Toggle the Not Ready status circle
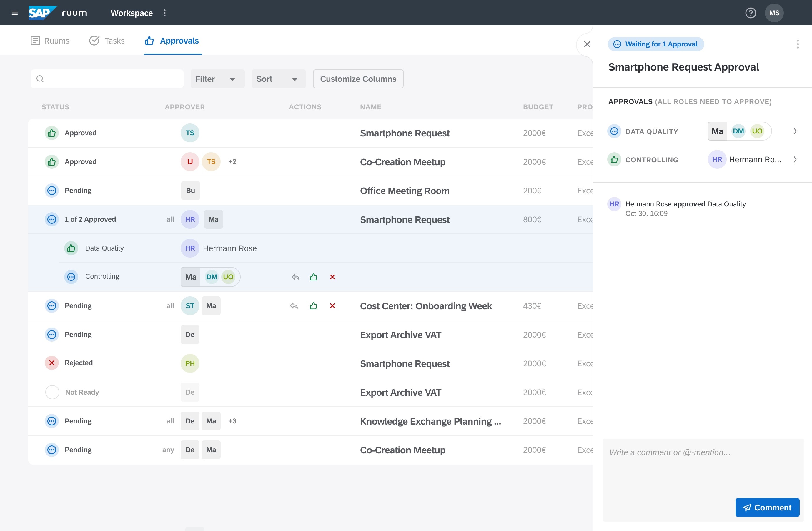This screenshot has width=812, height=531. pos(52,392)
